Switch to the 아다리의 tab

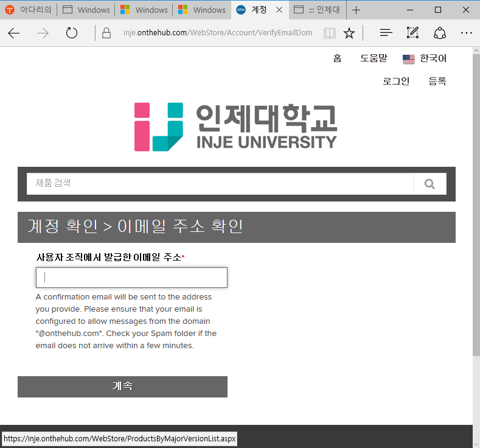pyautogui.click(x=29, y=10)
